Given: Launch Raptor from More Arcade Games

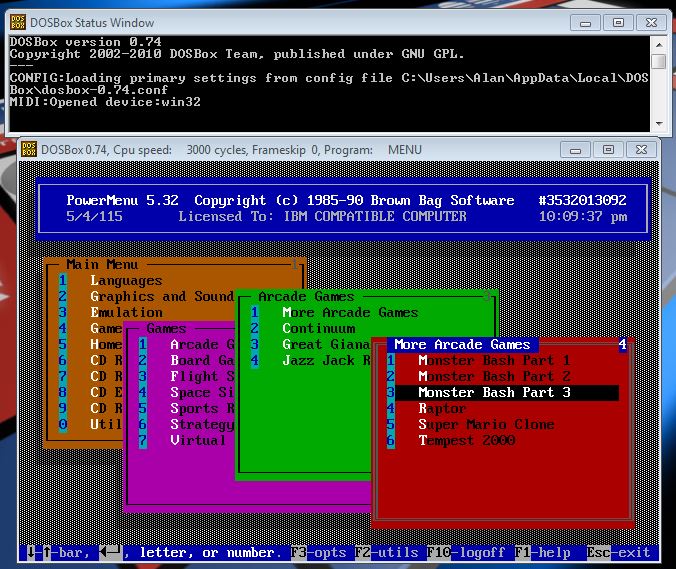Looking at the screenshot, I should (442, 408).
